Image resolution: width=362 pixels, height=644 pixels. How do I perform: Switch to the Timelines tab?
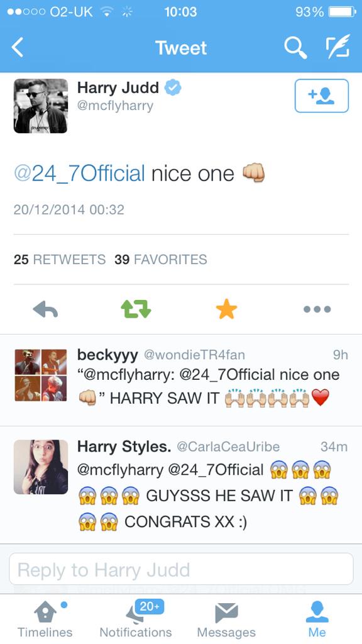(x=45, y=619)
